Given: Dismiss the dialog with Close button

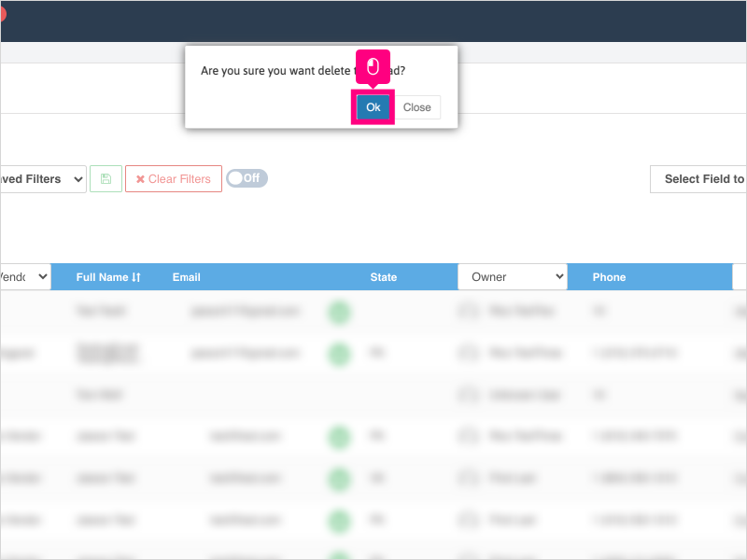Looking at the screenshot, I should (416, 107).
